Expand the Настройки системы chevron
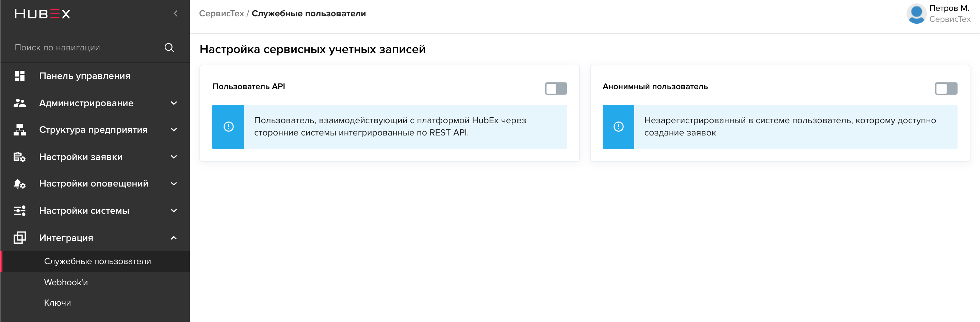 coord(174,210)
